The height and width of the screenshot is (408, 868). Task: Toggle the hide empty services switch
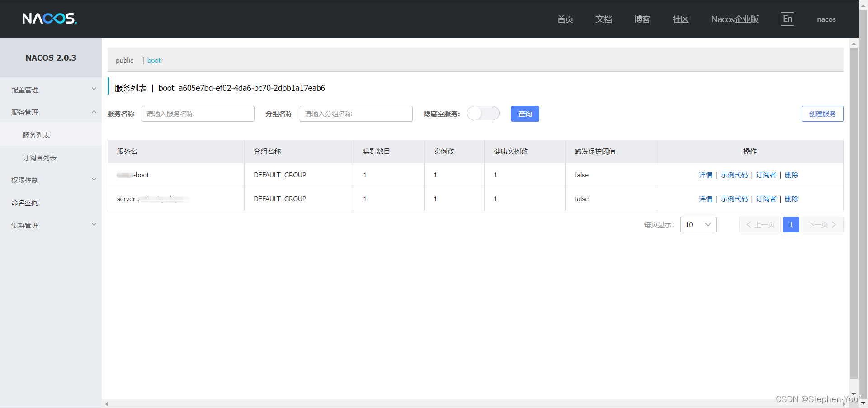point(483,113)
